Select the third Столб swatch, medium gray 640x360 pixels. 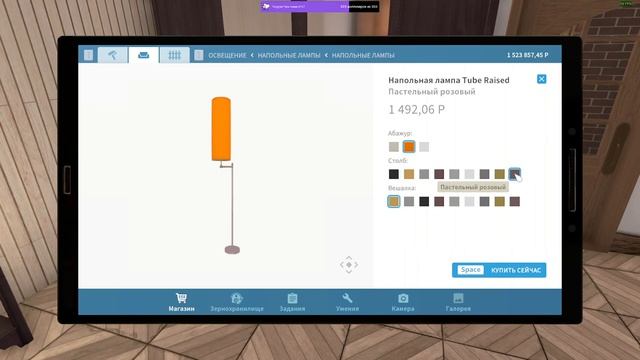pos(424,174)
